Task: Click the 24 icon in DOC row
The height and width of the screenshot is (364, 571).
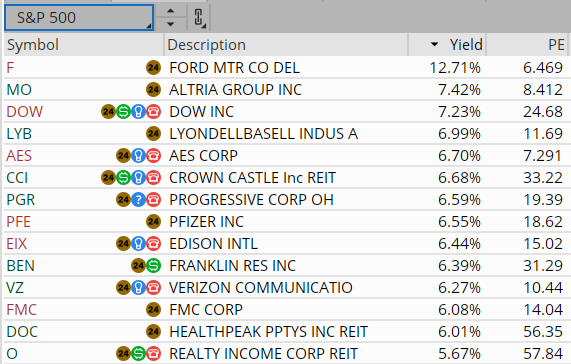Action: tap(153, 332)
